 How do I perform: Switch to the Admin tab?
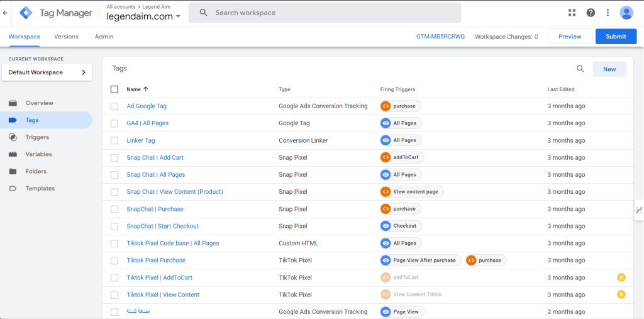click(x=104, y=36)
